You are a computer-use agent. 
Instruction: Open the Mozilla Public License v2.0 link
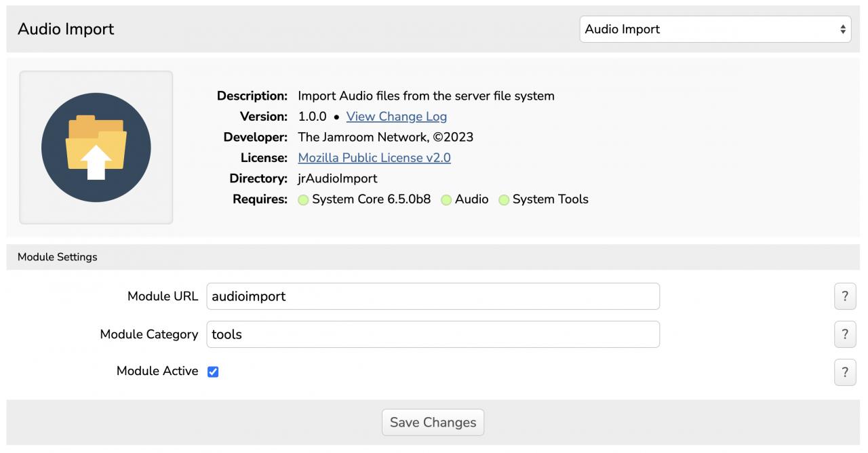[374, 158]
